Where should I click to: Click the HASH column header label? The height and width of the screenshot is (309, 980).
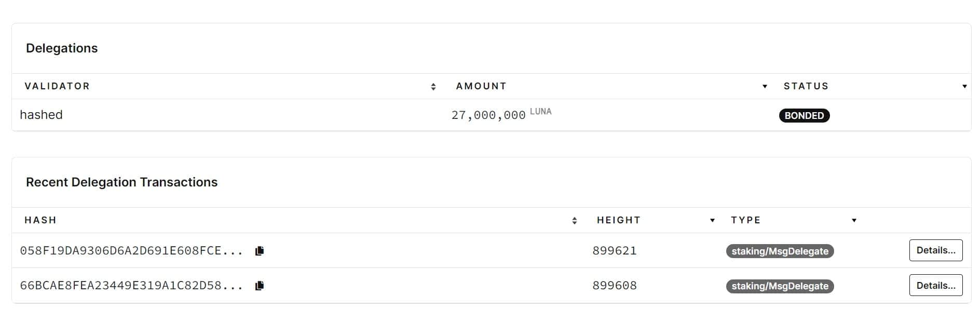pyautogui.click(x=40, y=220)
